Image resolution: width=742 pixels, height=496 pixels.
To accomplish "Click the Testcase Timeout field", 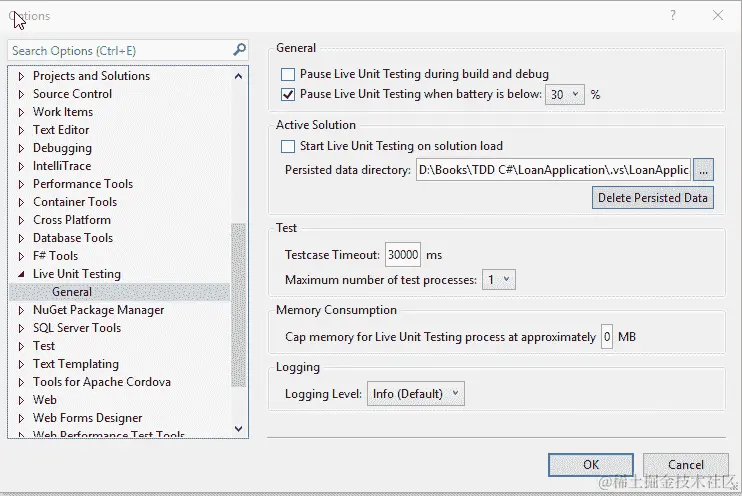I will [x=403, y=255].
